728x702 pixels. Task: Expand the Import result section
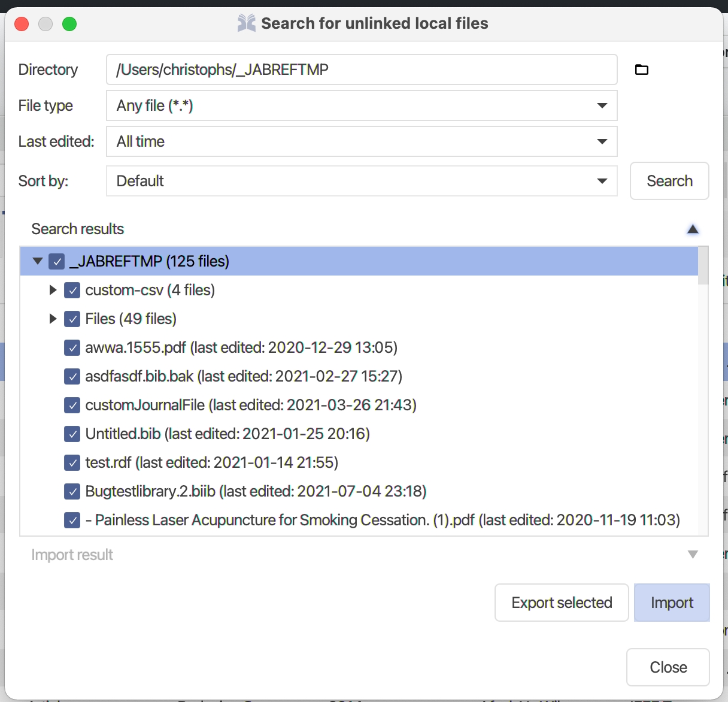pos(693,555)
